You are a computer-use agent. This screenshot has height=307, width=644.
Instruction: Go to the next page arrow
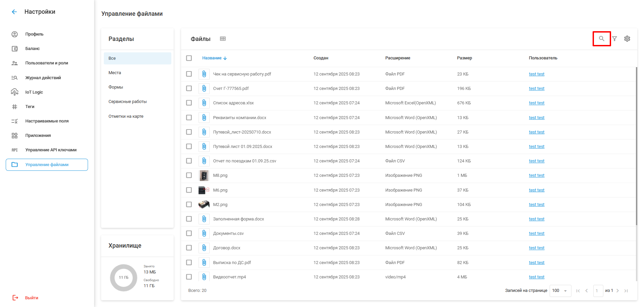[x=617, y=291]
